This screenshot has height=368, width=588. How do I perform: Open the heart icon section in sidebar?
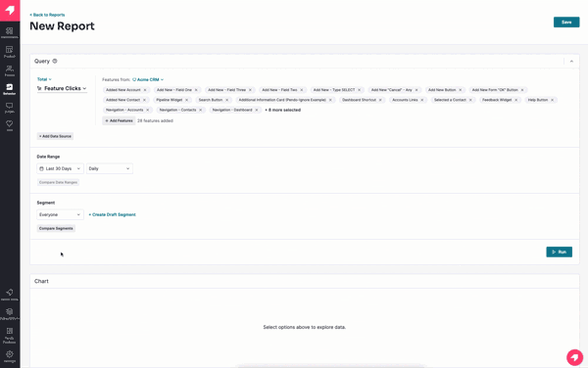[10, 125]
